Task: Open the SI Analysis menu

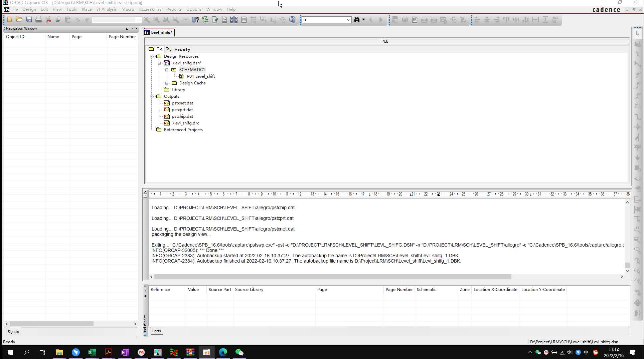Action: [x=107, y=9]
